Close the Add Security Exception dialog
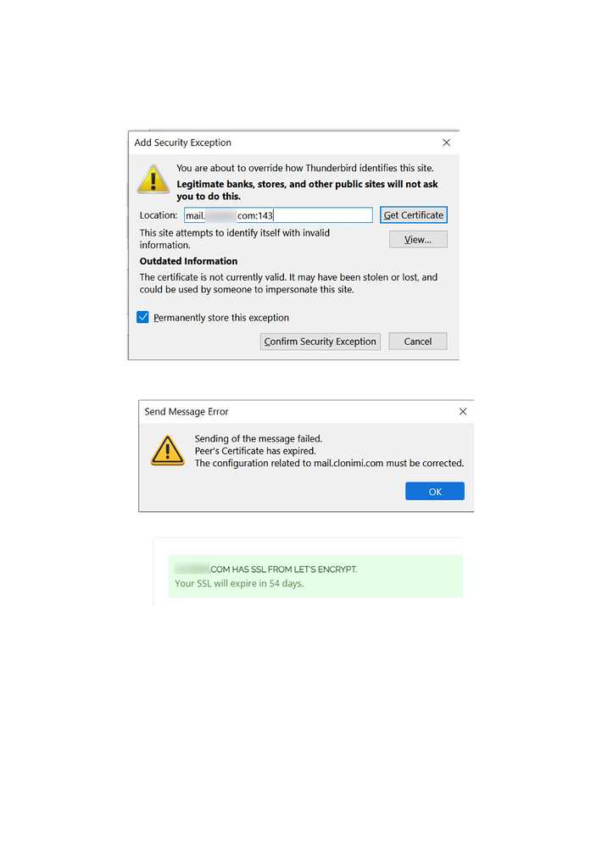Image resolution: width=613 pixels, height=868 pixels. [x=446, y=142]
